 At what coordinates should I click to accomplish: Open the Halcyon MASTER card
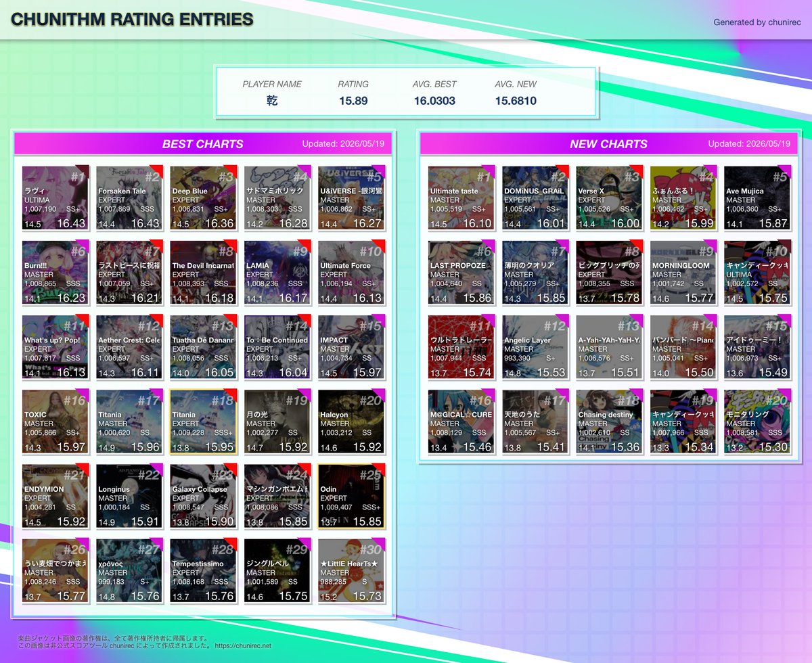(351, 421)
